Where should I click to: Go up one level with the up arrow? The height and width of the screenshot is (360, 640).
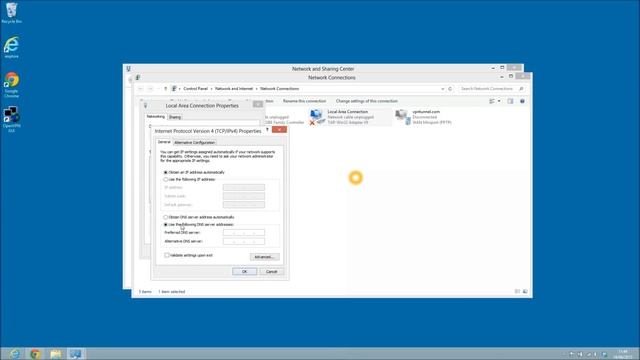coord(165,89)
